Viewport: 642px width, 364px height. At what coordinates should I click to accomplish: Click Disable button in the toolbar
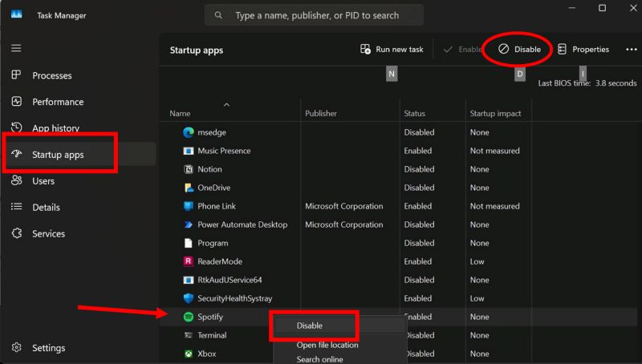point(519,50)
